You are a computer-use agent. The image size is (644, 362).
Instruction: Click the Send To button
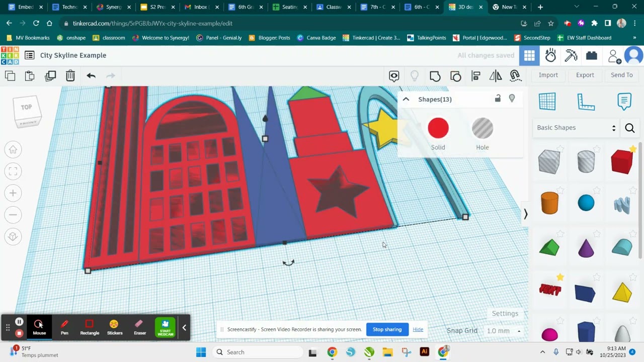pyautogui.click(x=622, y=75)
